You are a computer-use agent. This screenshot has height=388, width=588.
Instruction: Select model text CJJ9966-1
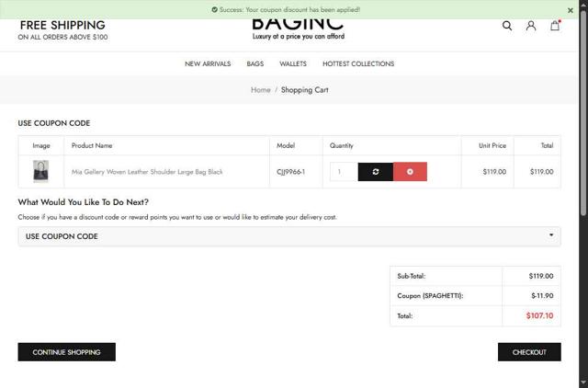click(x=290, y=172)
